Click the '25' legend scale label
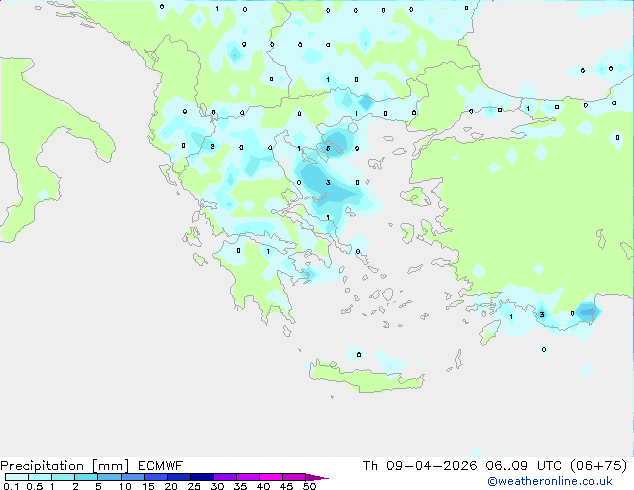This screenshot has width=634, height=490. 194,486
